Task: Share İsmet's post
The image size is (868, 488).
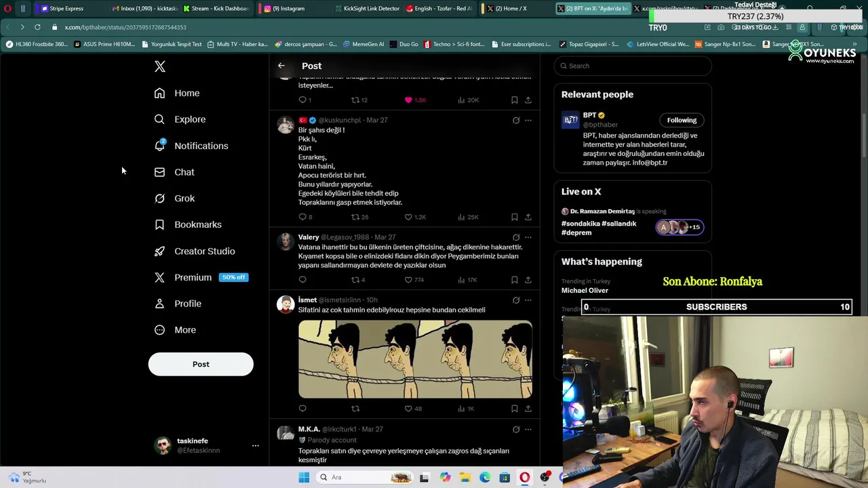Action: pyautogui.click(x=528, y=409)
